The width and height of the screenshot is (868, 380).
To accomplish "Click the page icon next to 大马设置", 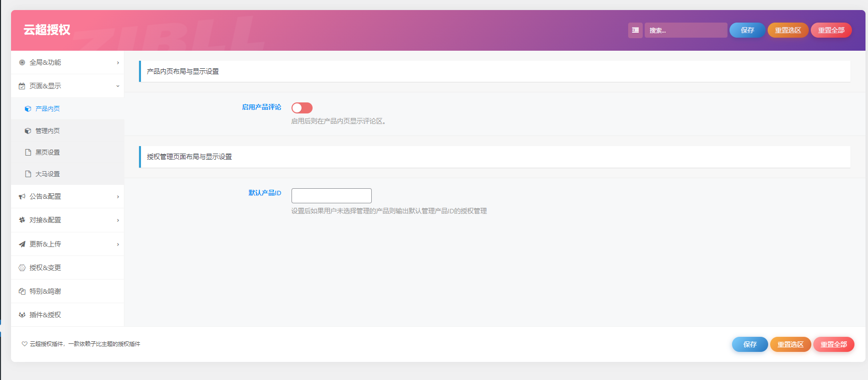I will [28, 174].
